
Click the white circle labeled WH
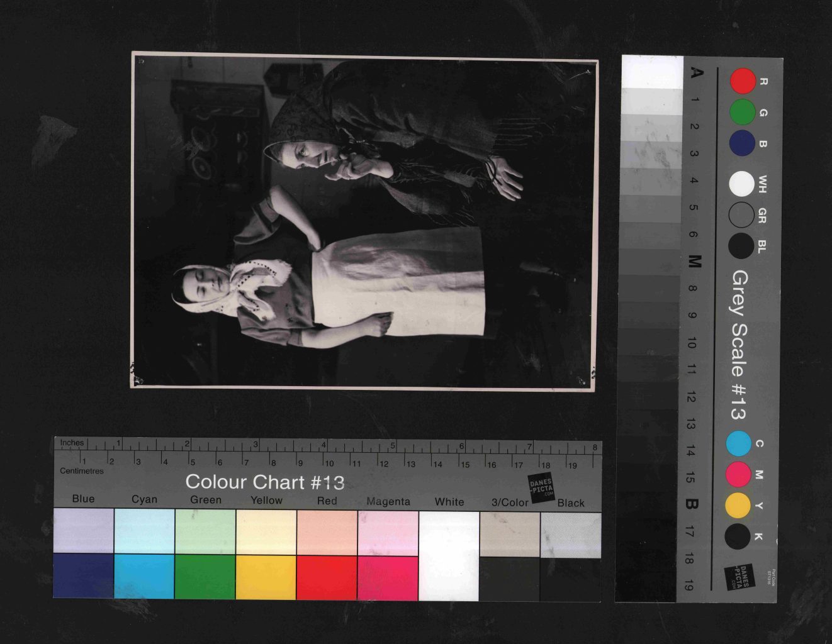coord(742,184)
